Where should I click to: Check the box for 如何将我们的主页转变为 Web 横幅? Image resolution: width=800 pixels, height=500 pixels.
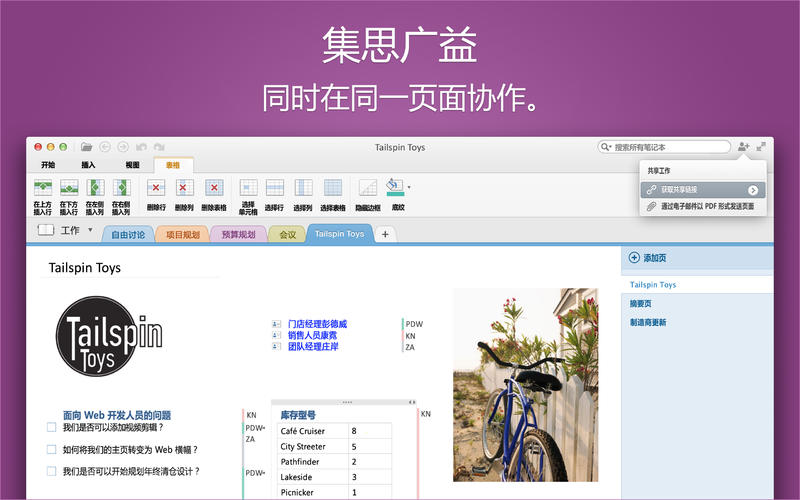point(52,449)
